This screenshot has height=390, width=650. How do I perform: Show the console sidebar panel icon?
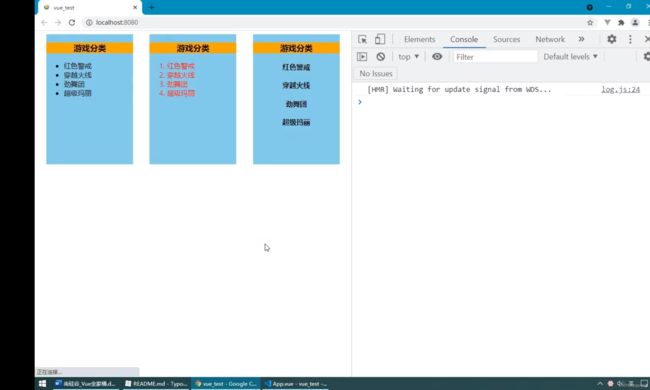pyautogui.click(x=362, y=57)
